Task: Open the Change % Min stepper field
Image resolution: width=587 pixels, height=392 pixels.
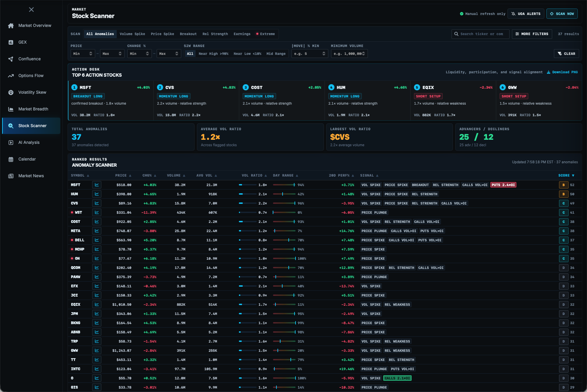Action: 140,54
